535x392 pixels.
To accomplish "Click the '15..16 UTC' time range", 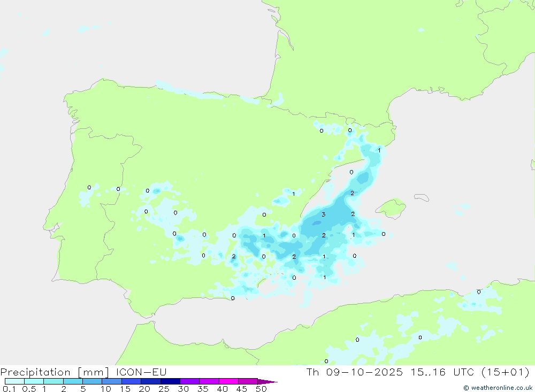I will (x=443, y=372).
